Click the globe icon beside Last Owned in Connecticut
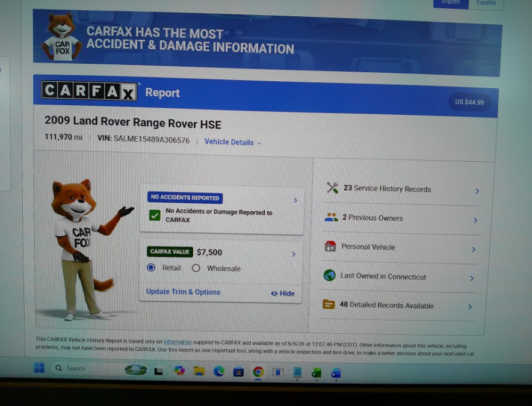The image size is (532, 406). coord(329,275)
